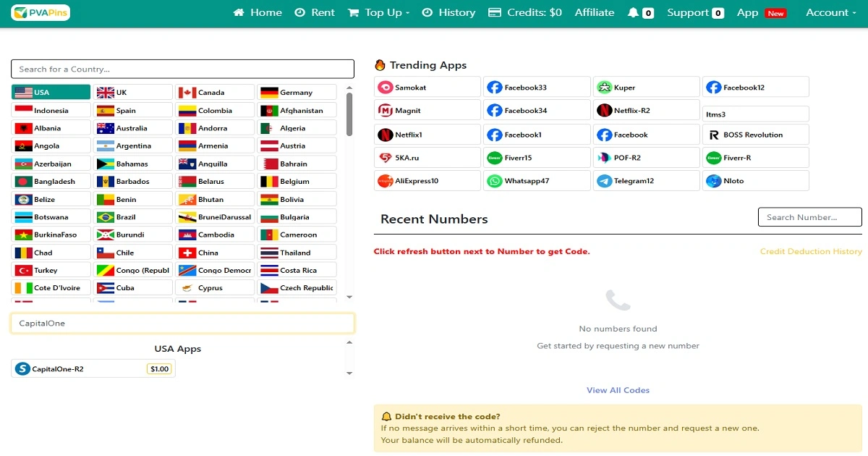Open the Support menu item
Screen dimensions: 868x456
tap(695, 12)
